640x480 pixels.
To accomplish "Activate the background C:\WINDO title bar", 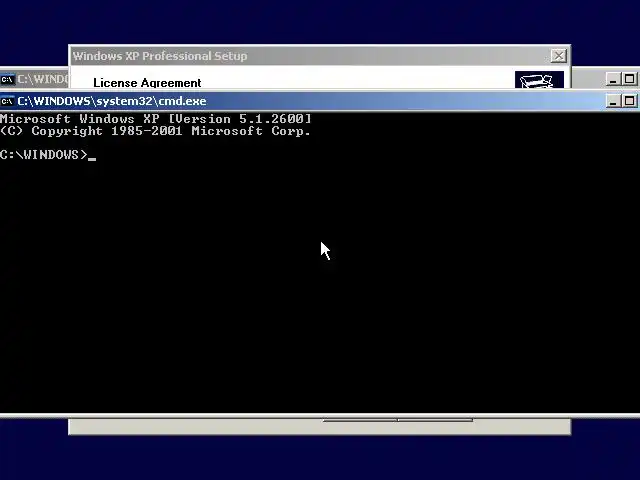I will 34,79.
